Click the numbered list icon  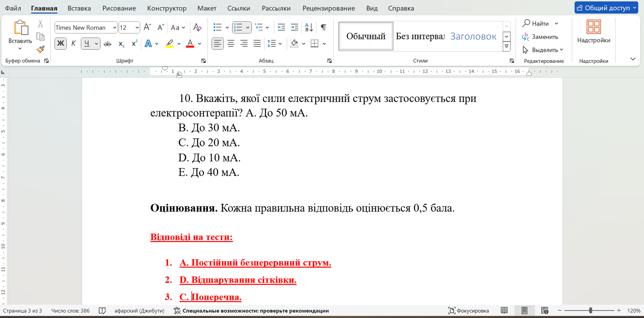click(238, 27)
